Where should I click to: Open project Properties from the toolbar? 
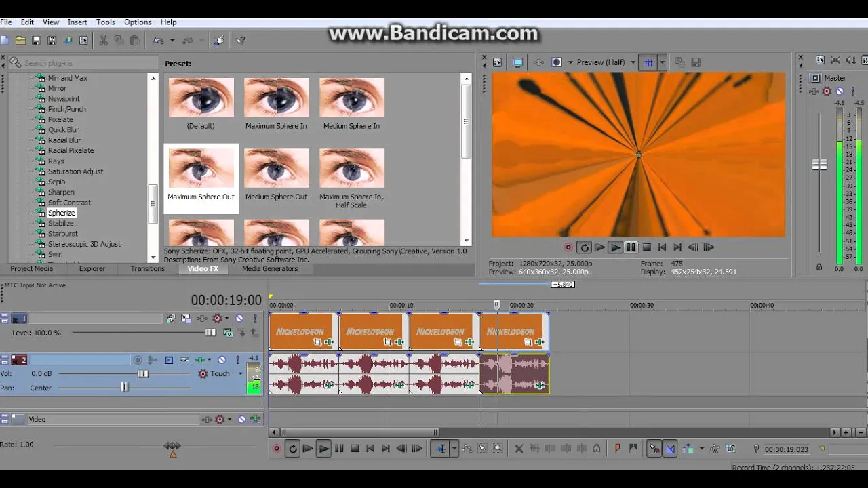point(83,41)
